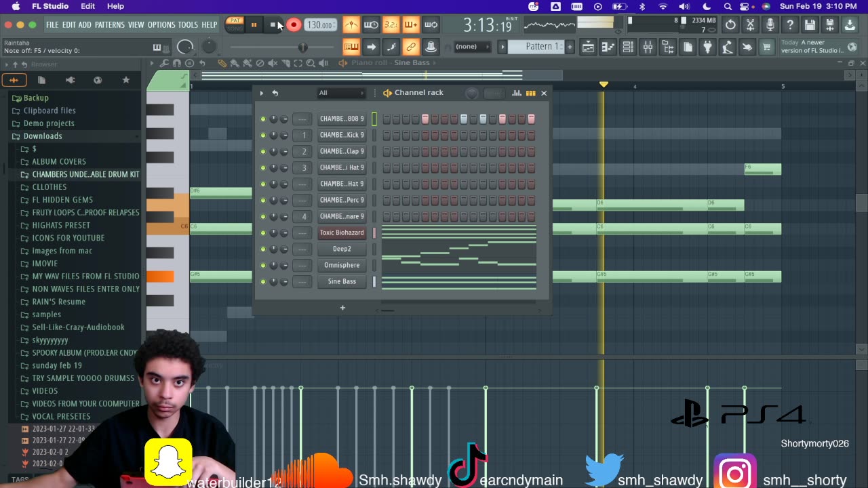
Task: Click the microphone recording icon in top toolbar
Action: click(770, 25)
